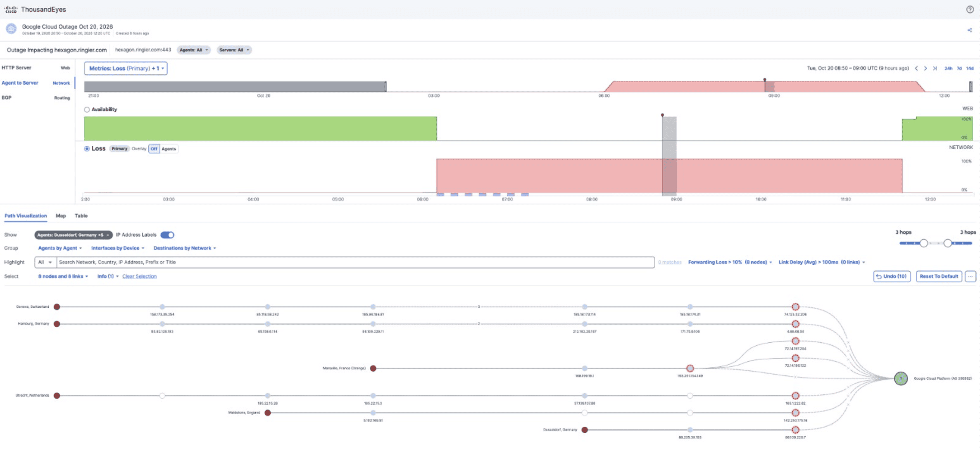Select the Loss radio button
980x451 pixels.
pos(87,149)
